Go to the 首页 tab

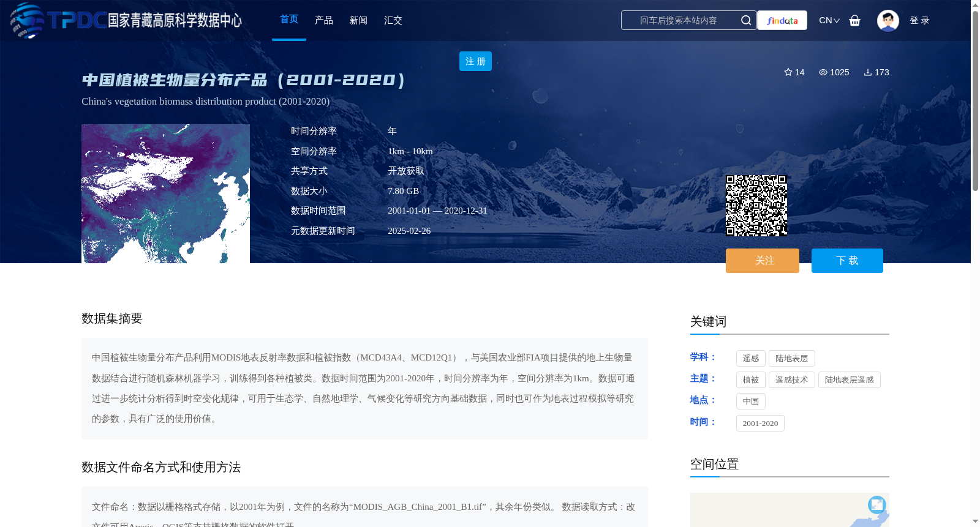click(x=289, y=20)
